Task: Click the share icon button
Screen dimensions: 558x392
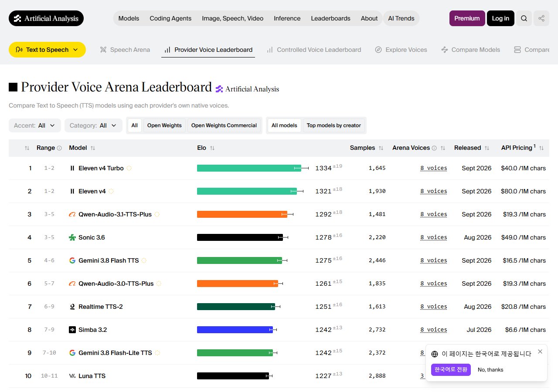Action: click(x=541, y=18)
